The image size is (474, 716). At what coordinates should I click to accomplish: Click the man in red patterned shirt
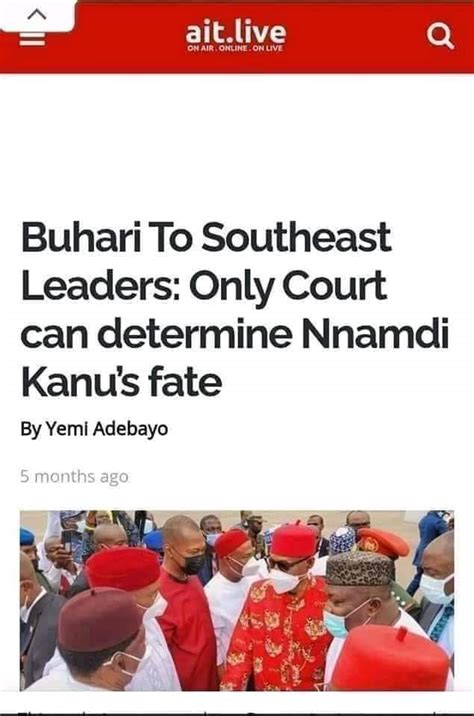279,612
